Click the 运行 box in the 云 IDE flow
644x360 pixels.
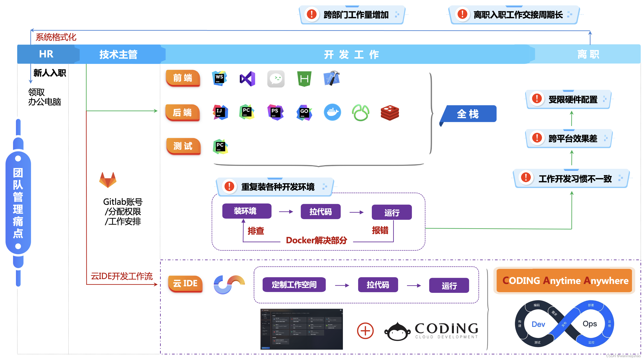pyautogui.click(x=449, y=285)
